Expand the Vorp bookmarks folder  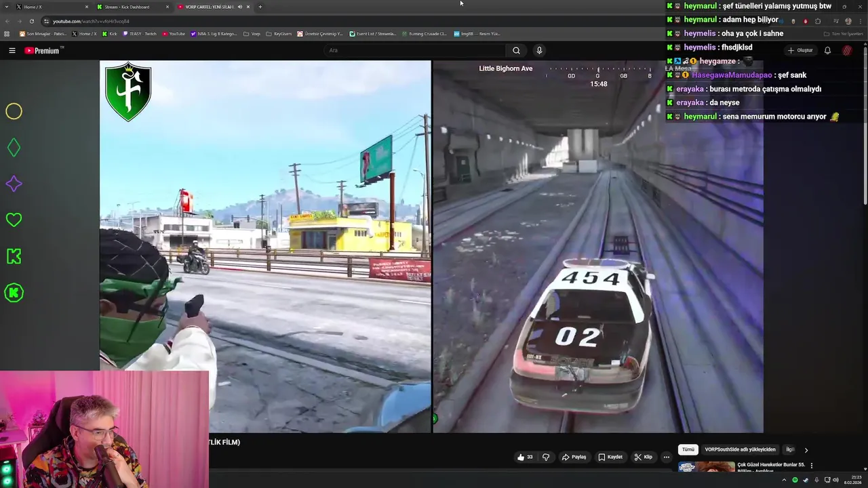tap(252, 33)
